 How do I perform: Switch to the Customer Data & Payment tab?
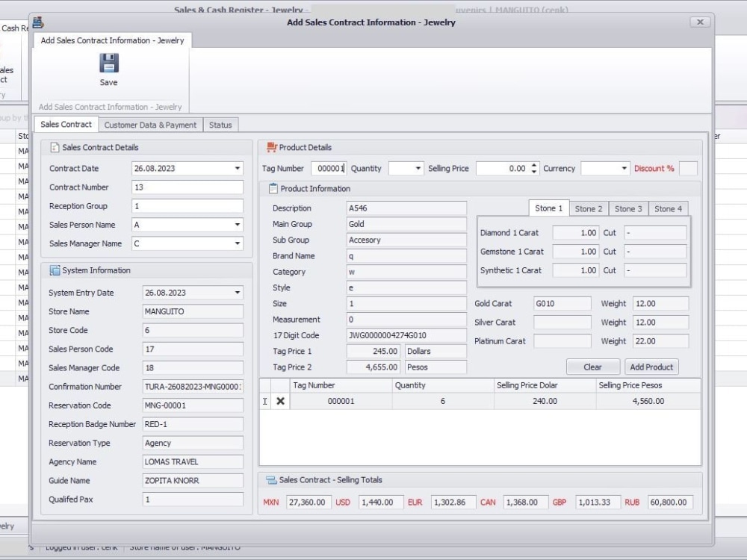(x=149, y=125)
